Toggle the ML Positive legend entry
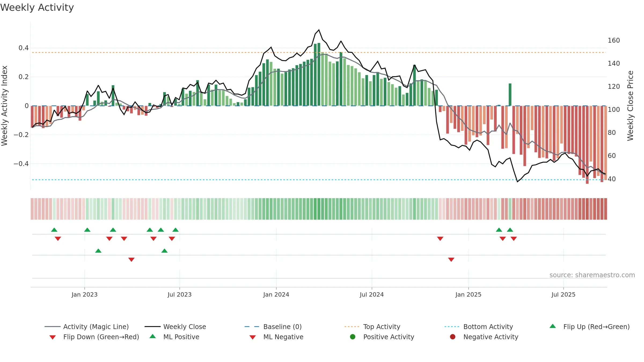Screen dimensions: 644x362 (174, 337)
